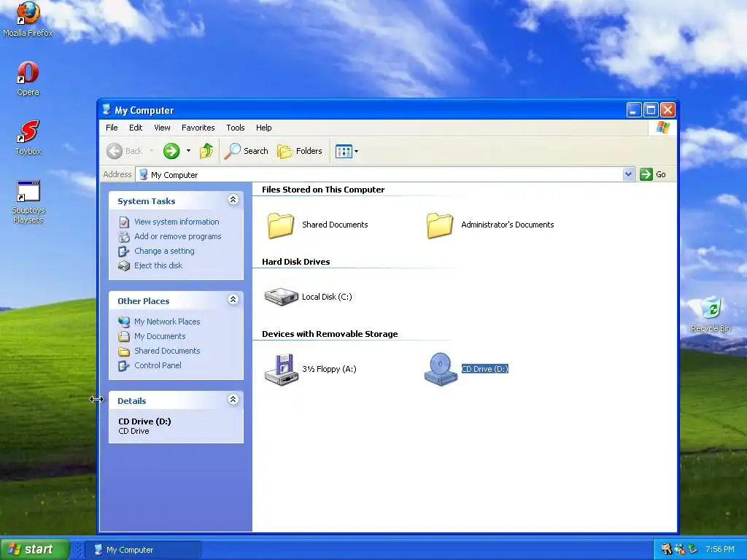
Task: Click the Back arrow button
Action: click(124, 151)
